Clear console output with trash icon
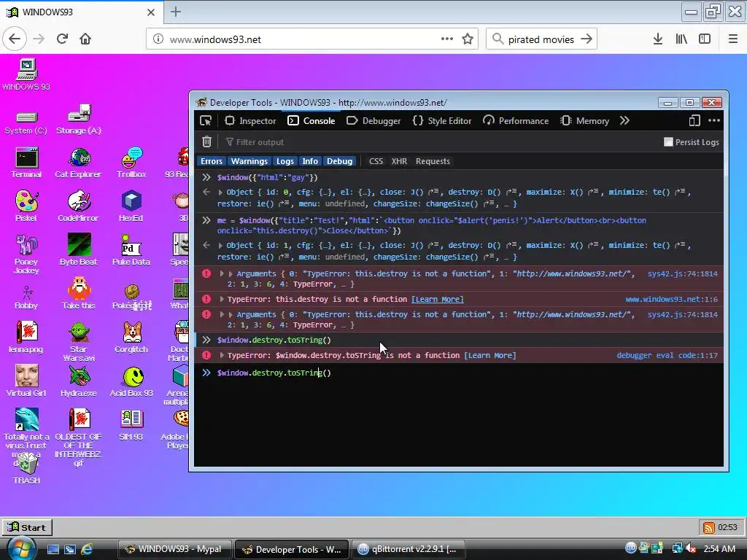Viewport: 747px width, 560px height. click(x=206, y=142)
